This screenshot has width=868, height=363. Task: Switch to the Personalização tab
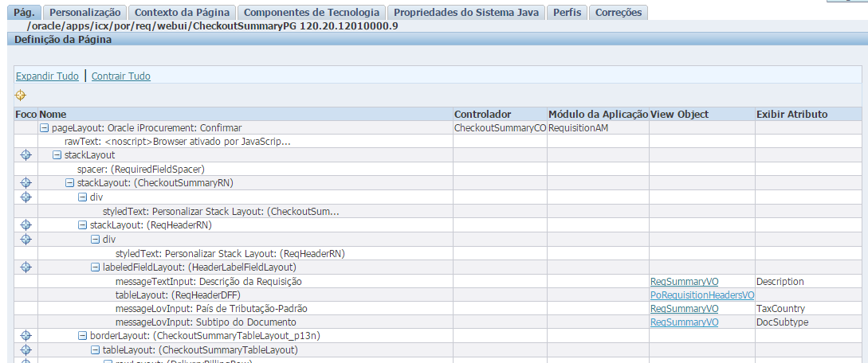(84, 12)
